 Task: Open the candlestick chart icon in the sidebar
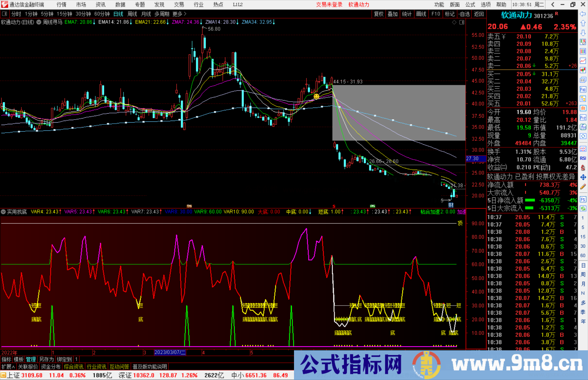point(583,70)
